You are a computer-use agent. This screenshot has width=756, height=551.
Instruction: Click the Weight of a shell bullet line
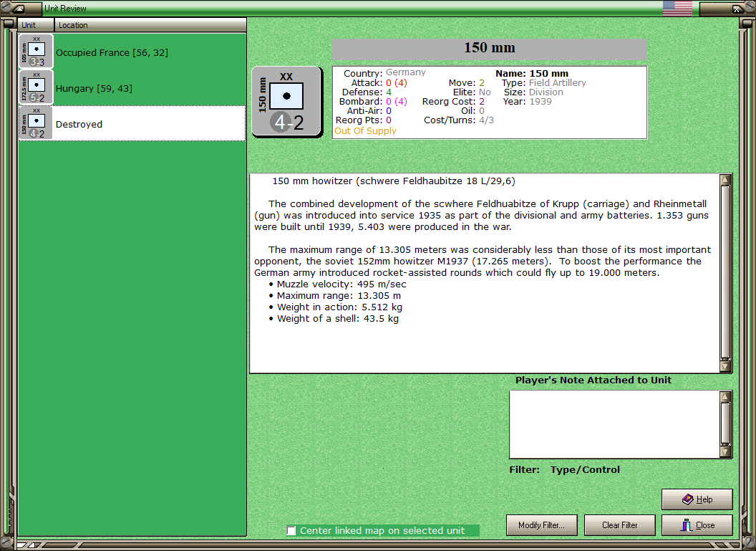click(x=334, y=318)
